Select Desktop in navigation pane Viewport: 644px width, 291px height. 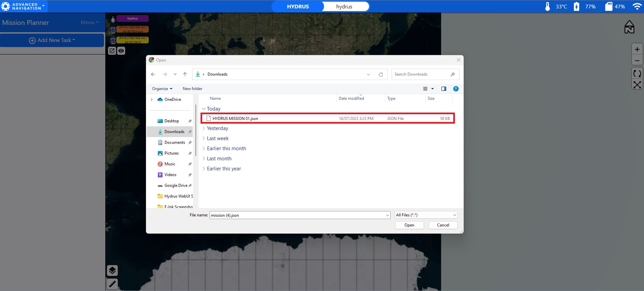click(170, 121)
